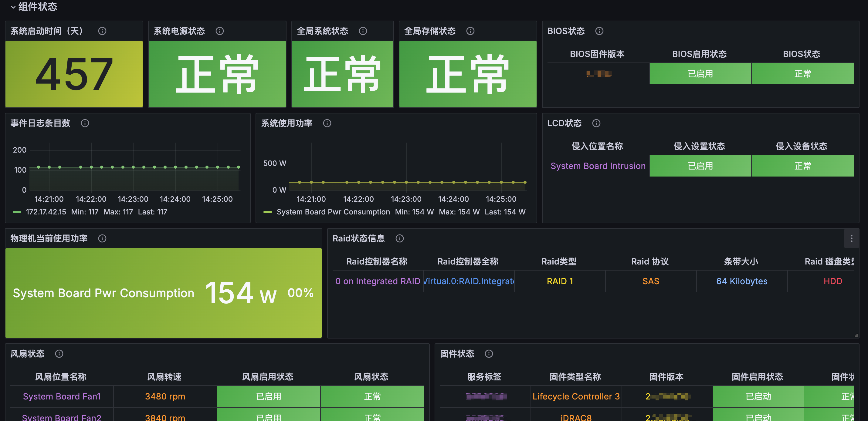The image size is (868, 421).
Task: Click info icon beside 全局存储状态
Action: [470, 31]
